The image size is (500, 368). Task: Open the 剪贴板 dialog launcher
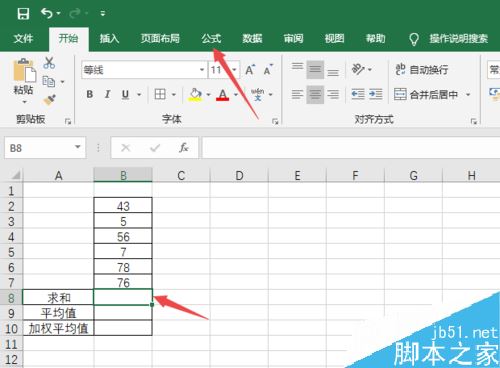click(68, 122)
